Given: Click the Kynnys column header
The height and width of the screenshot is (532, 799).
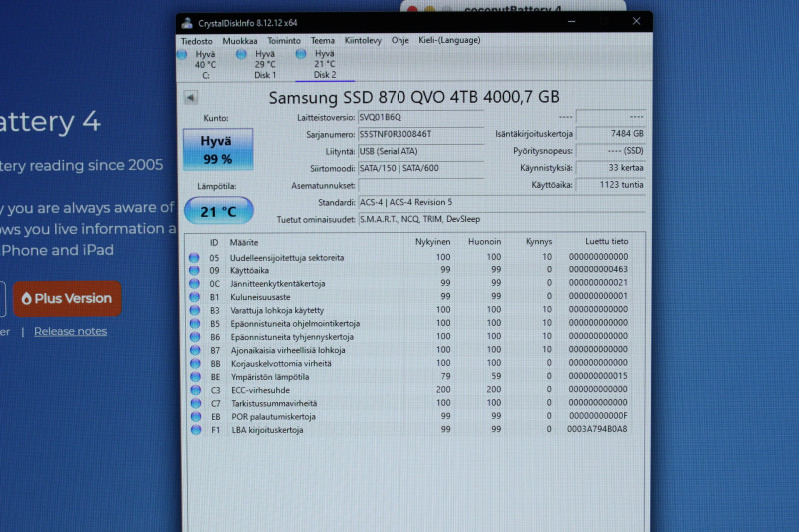Looking at the screenshot, I should (539, 242).
